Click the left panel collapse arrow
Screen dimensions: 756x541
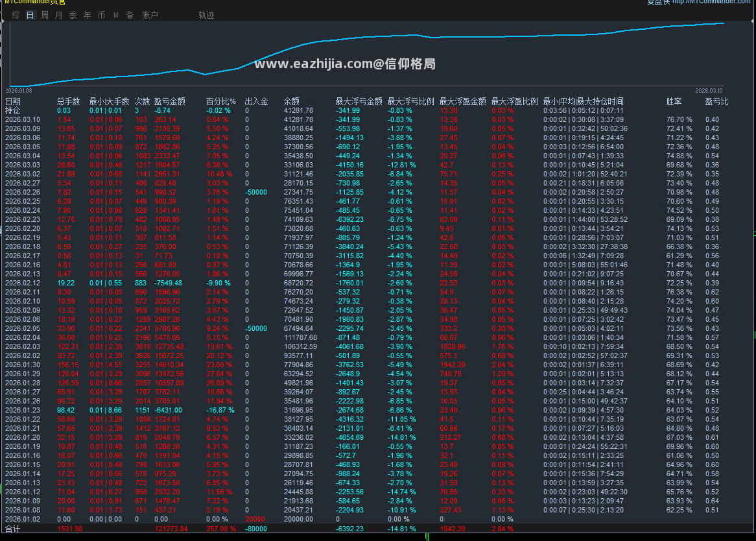[3, 21]
